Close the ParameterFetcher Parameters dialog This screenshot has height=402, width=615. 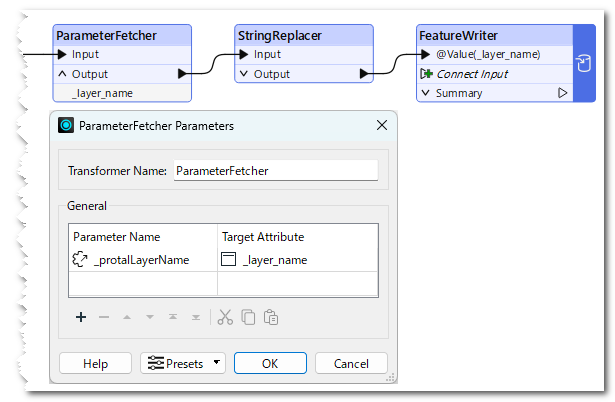[382, 125]
